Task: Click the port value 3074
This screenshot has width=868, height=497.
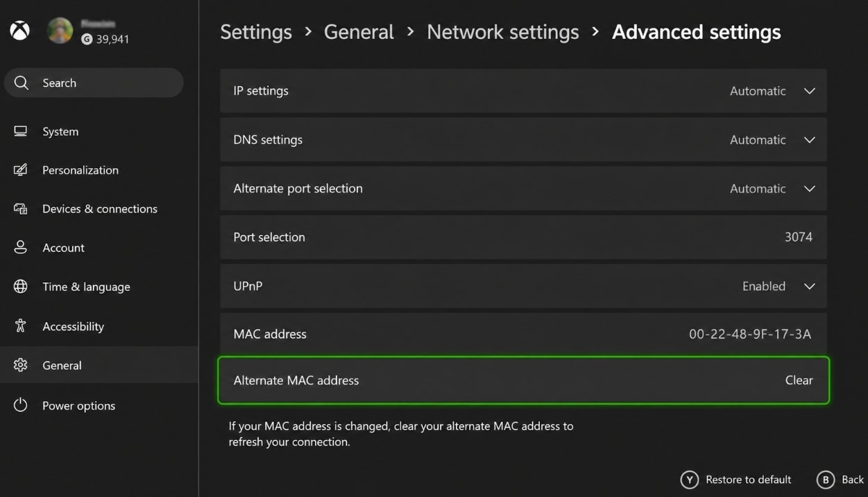Action: (799, 237)
